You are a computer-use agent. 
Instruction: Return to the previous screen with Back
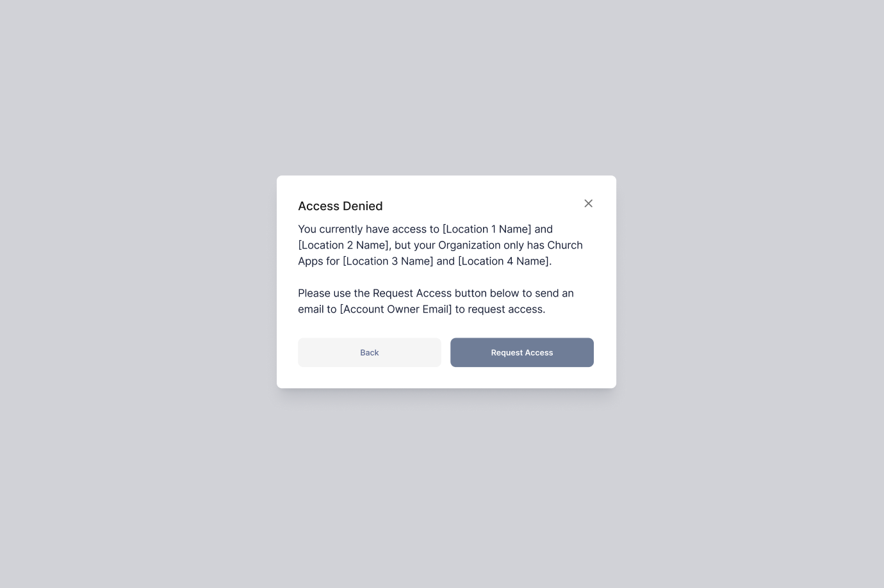click(x=369, y=352)
